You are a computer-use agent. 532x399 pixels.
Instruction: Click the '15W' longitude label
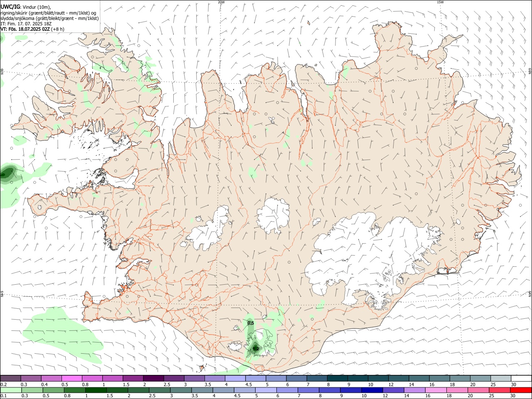[440, 2]
